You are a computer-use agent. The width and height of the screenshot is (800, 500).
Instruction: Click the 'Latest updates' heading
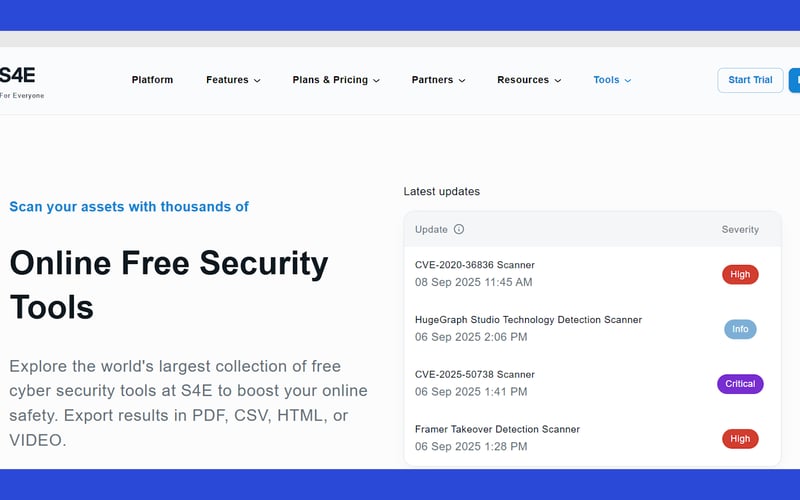tap(442, 191)
